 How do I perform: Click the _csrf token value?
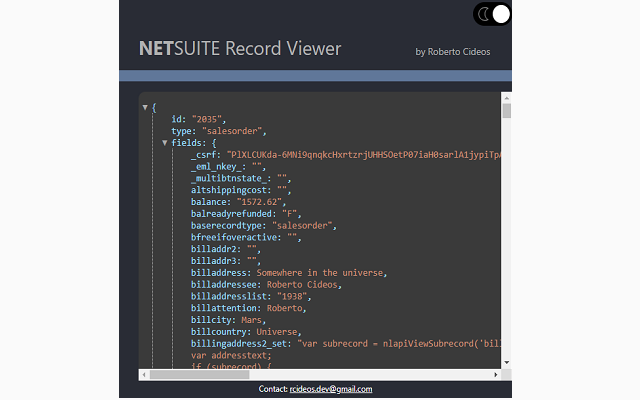coord(364,155)
